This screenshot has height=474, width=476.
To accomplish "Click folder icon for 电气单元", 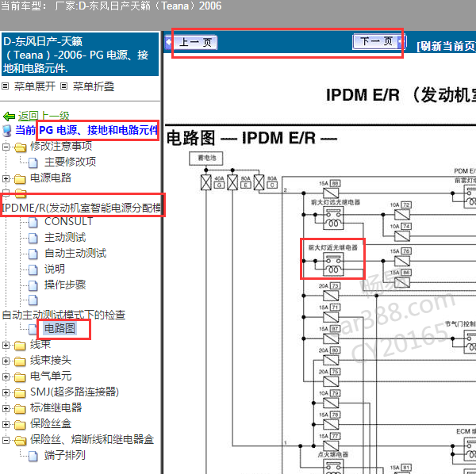I will click(x=20, y=377).
